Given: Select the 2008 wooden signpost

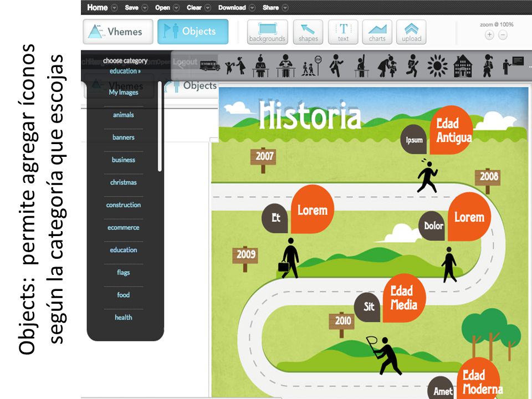Looking at the screenshot, I should point(488,181).
